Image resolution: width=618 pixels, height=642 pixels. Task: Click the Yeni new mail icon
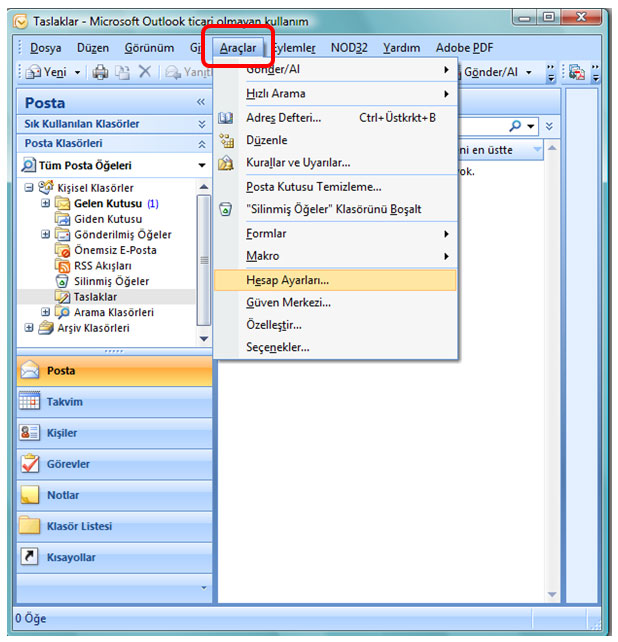click(34, 72)
